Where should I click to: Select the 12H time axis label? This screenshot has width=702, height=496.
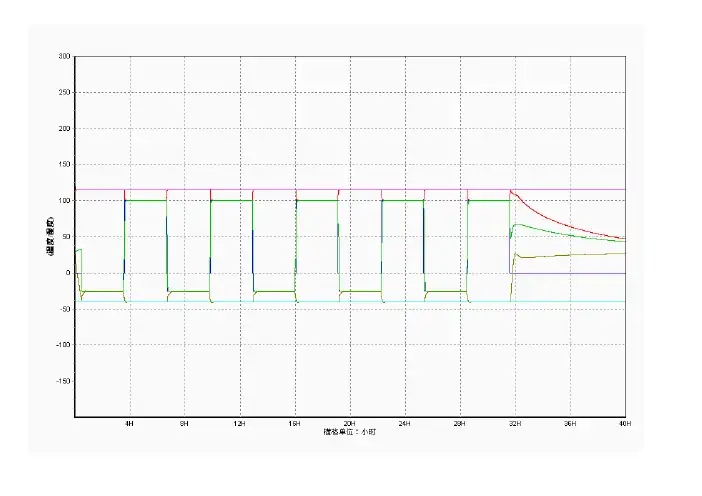point(239,423)
